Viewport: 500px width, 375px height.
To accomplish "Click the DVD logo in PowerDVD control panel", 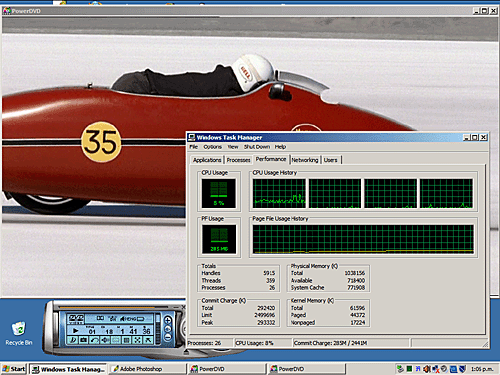I will [76, 319].
